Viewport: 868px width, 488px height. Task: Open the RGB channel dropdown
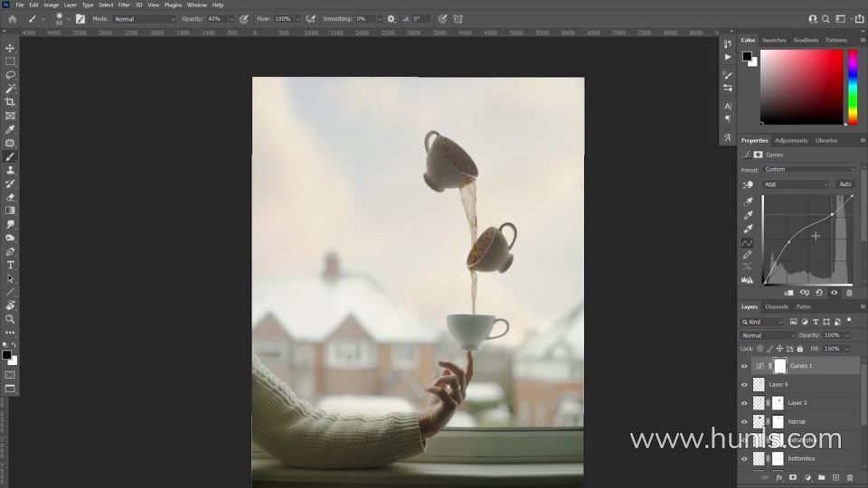pyautogui.click(x=796, y=184)
